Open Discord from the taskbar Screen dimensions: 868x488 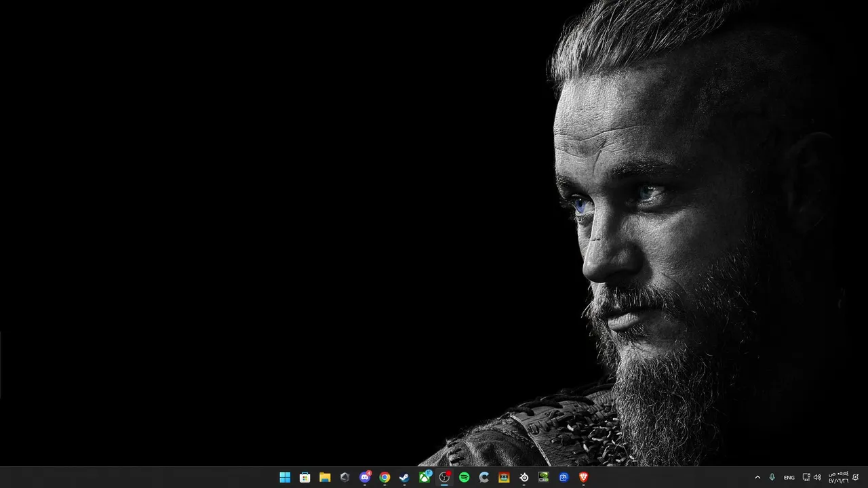click(365, 477)
